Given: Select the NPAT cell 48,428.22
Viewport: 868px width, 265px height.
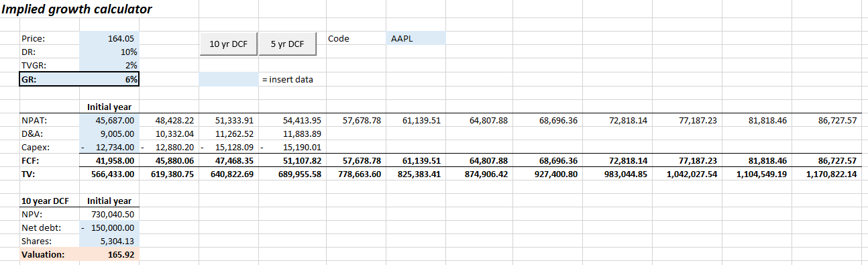Looking at the screenshot, I should tap(170, 121).
